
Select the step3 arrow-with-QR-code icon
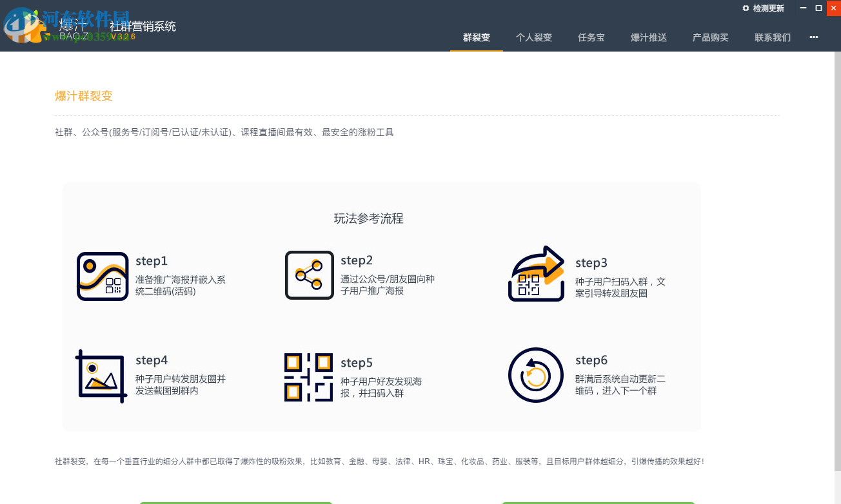[x=536, y=273]
